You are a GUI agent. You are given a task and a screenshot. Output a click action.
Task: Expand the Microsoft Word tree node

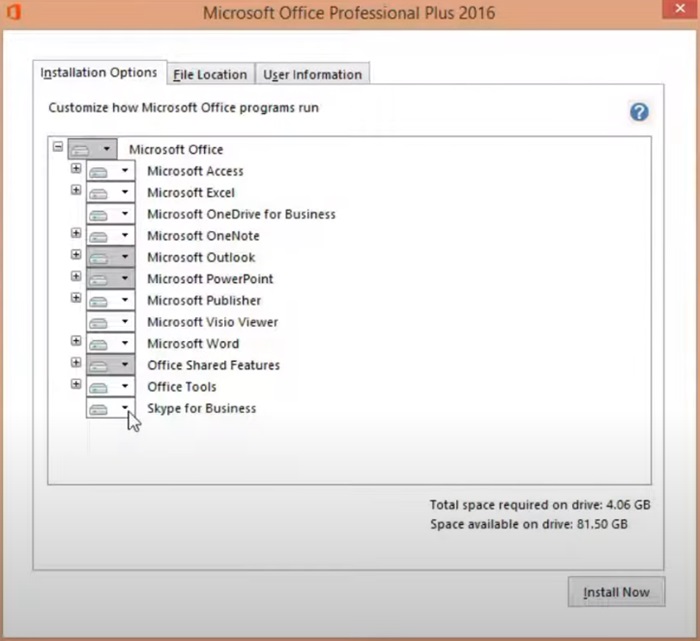point(76,341)
